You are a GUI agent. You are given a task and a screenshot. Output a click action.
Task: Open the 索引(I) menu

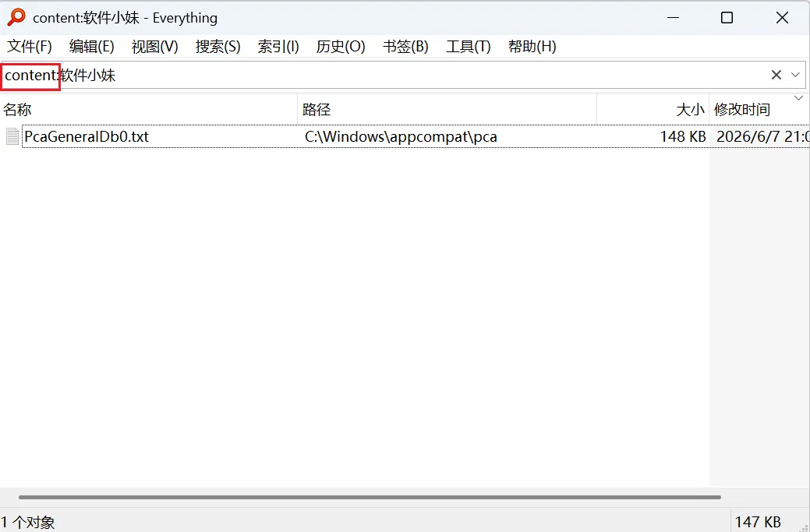pyautogui.click(x=278, y=47)
